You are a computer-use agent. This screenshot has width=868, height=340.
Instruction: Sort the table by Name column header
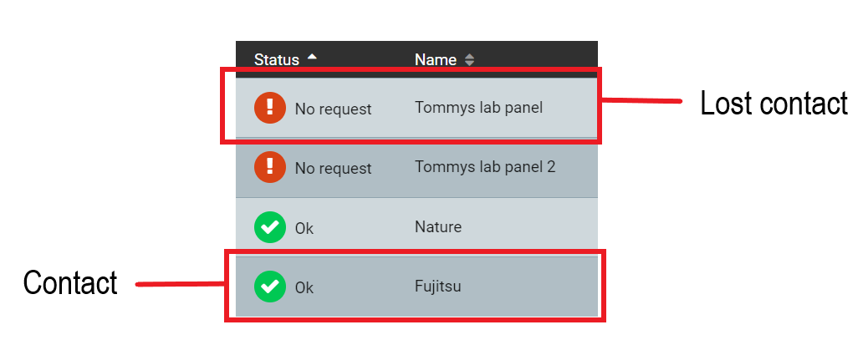pos(436,59)
